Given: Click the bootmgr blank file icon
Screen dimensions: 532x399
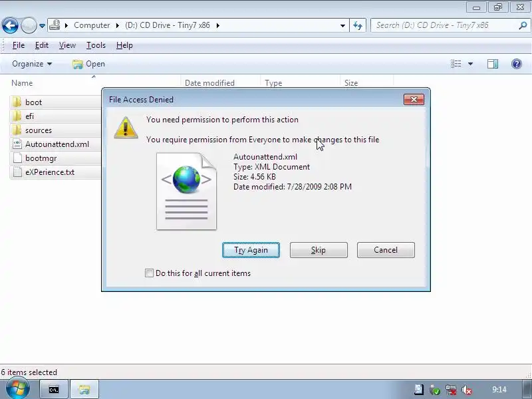Looking at the screenshot, I should tap(17, 158).
